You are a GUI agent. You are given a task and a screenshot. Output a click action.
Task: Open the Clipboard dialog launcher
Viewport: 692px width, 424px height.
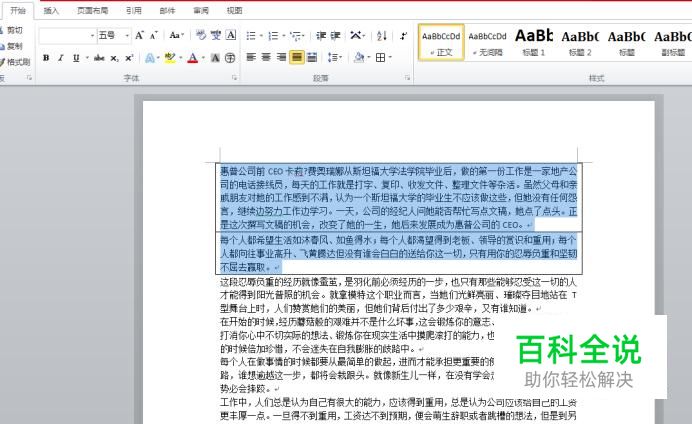pyautogui.click(x=29, y=78)
